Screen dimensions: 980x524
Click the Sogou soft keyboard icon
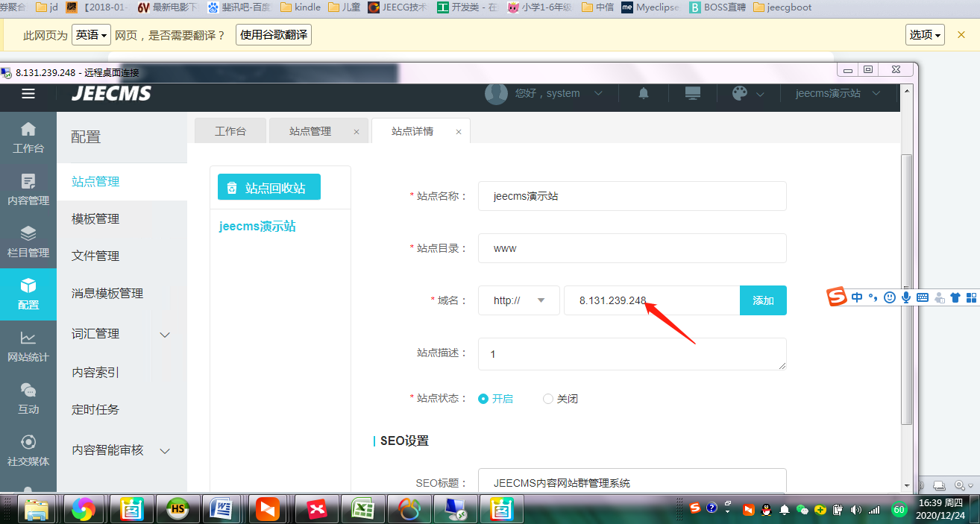tap(923, 297)
